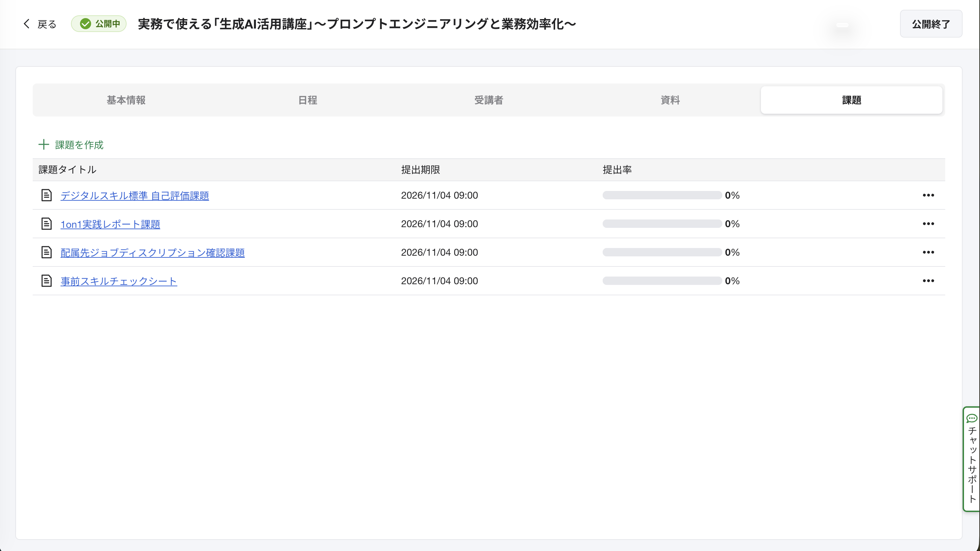
Task: Click document icon beside 事前スキルチェックシート
Action: coord(46,281)
